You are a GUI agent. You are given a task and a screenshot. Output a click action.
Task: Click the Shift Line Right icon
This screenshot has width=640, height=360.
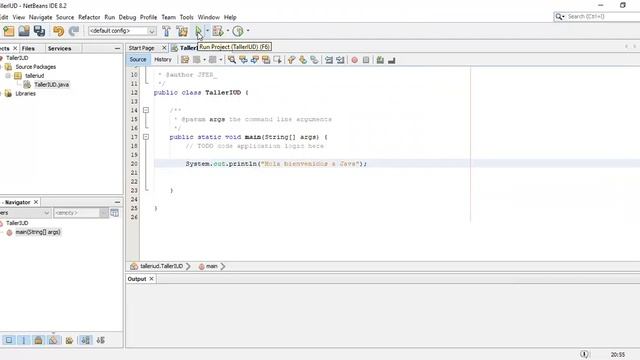pos(340,60)
